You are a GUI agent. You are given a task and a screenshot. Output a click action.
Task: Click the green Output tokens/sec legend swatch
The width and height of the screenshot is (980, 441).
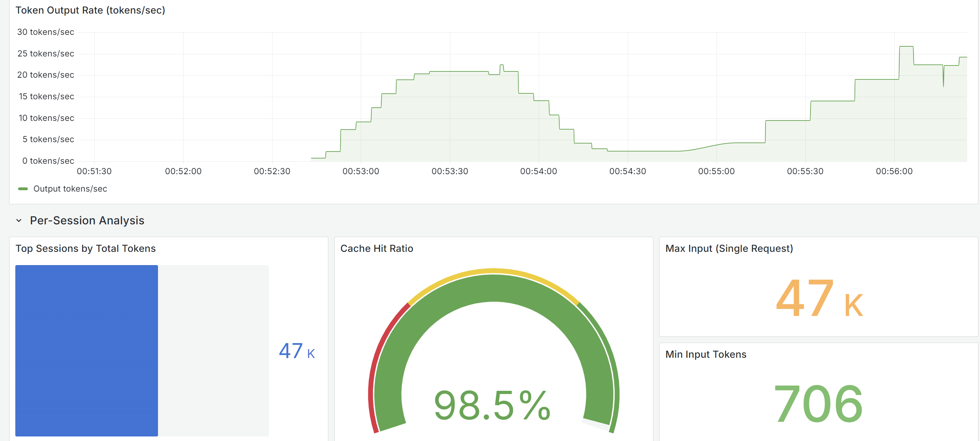click(23, 189)
